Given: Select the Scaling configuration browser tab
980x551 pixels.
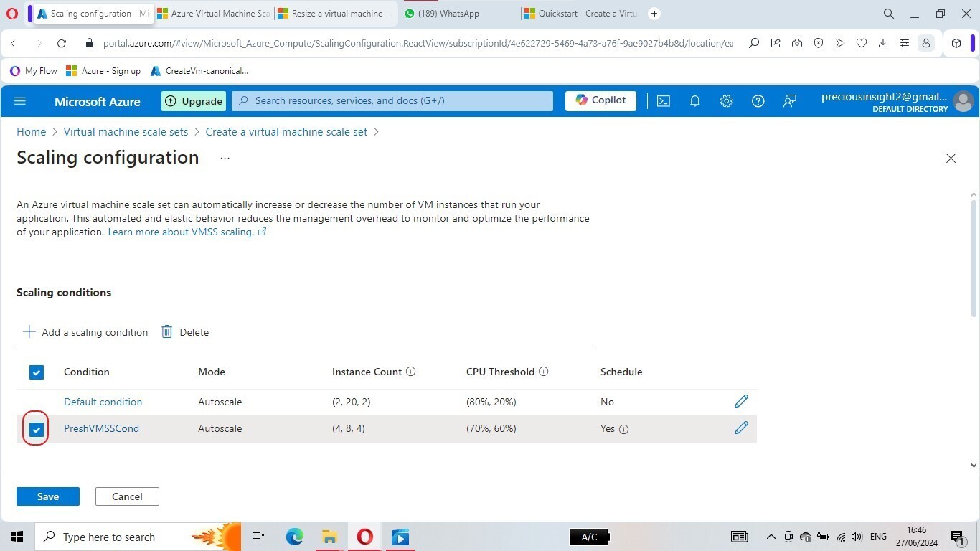Looking at the screenshot, I should tap(93, 14).
